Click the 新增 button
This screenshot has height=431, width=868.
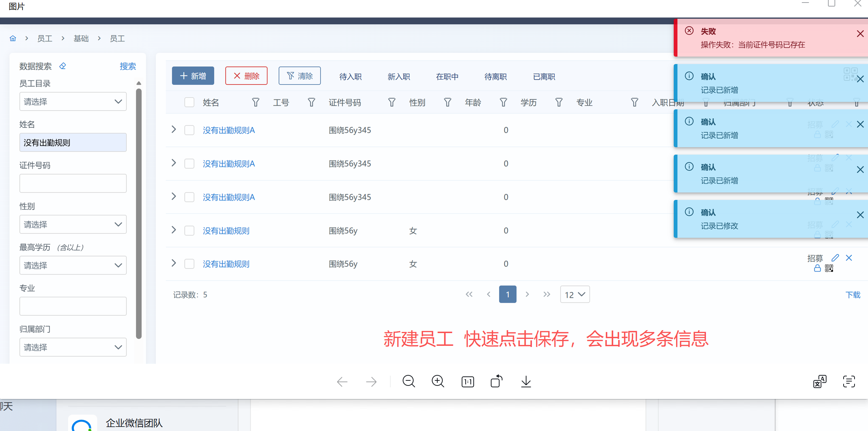pyautogui.click(x=193, y=76)
